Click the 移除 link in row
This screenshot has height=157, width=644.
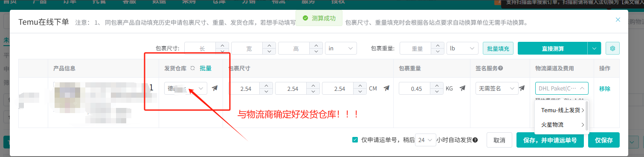coord(605,89)
